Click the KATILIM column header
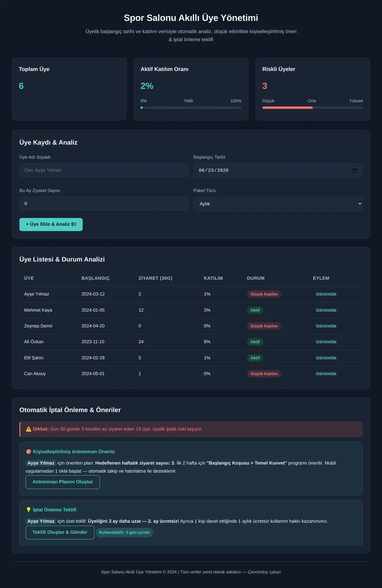Screen dimensions: 382x588 213,278
